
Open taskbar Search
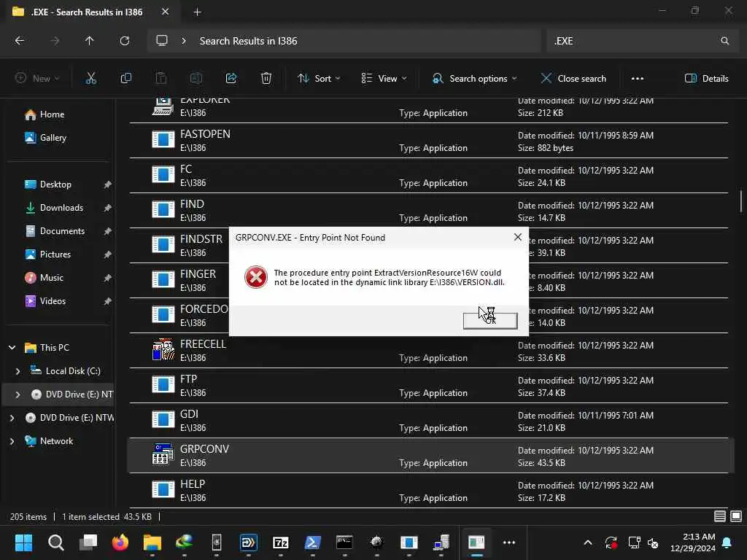(x=55, y=542)
